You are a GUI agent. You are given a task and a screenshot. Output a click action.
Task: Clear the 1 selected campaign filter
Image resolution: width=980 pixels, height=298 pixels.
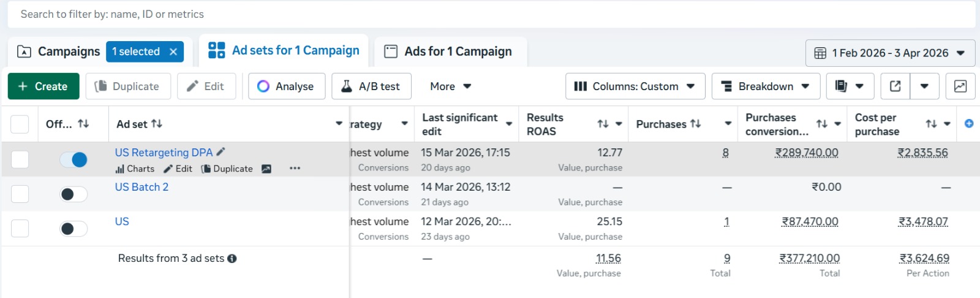(x=173, y=52)
